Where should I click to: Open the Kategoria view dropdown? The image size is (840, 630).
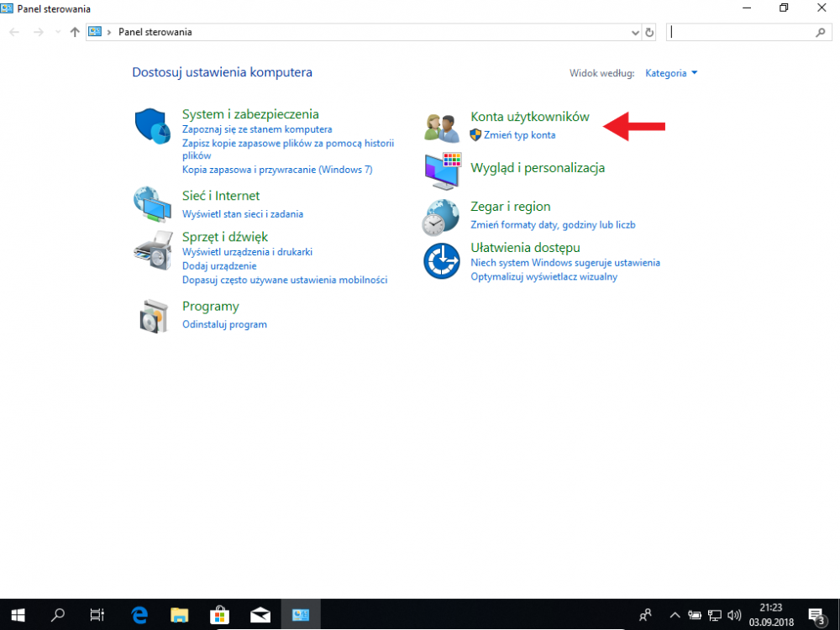pos(671,73)
